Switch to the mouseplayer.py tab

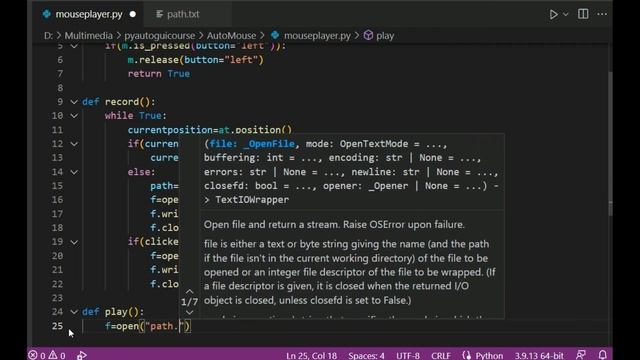click(89, 14)
